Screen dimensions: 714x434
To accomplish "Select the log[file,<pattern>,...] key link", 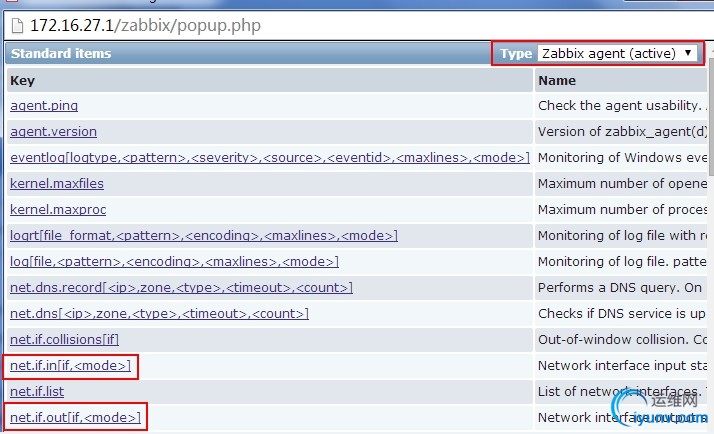I will (x=174, y=261).
